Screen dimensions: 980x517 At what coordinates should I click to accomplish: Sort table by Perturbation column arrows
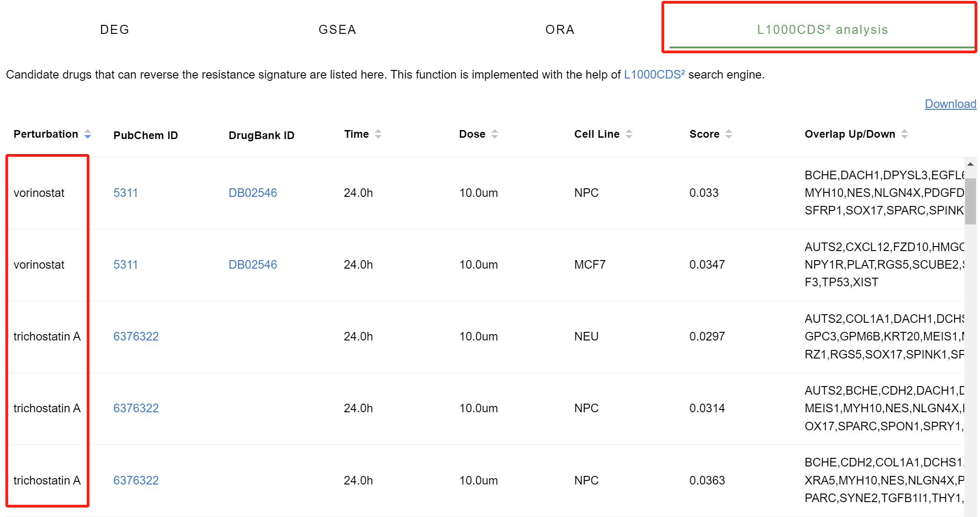point(88,134)
